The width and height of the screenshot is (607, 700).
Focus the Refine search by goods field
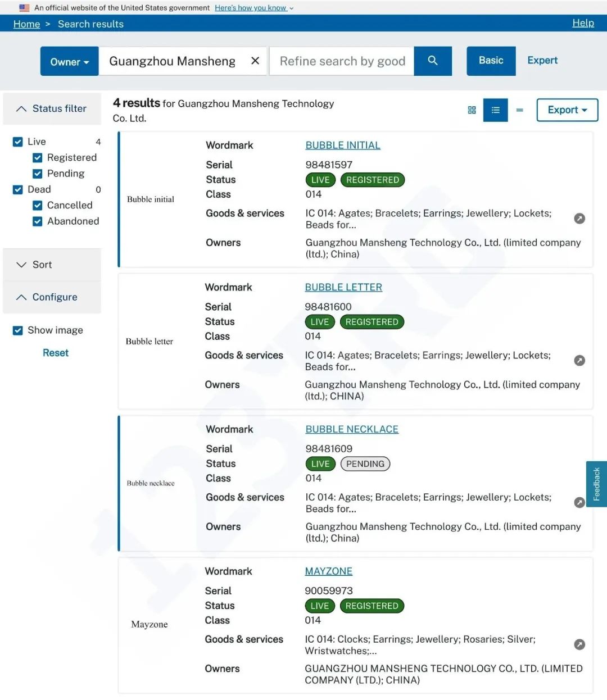point(342,61)
